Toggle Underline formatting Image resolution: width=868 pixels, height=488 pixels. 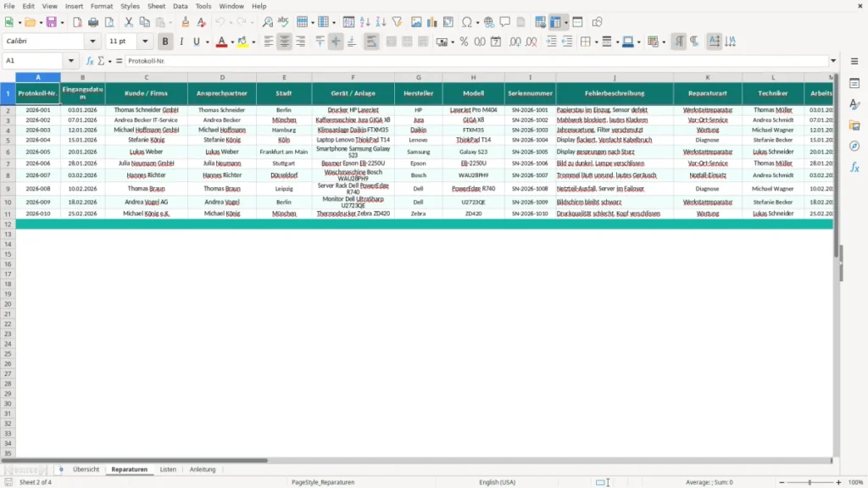point(196,42)
